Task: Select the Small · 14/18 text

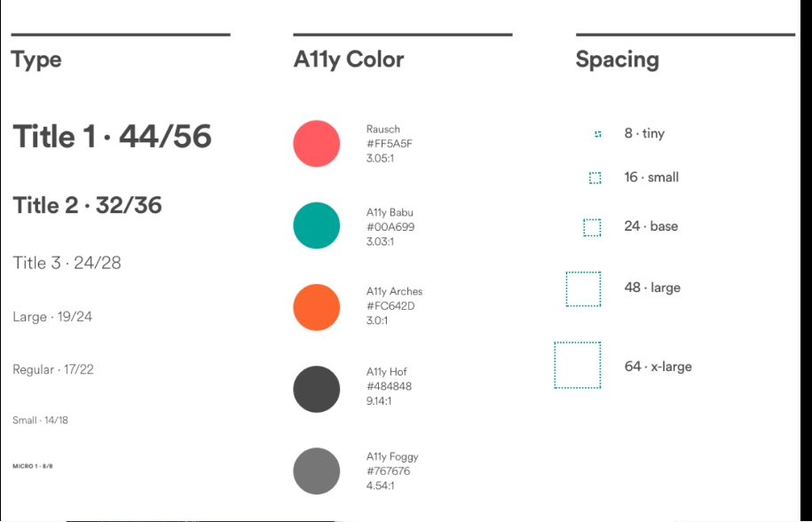Action: tap(41, 420)
